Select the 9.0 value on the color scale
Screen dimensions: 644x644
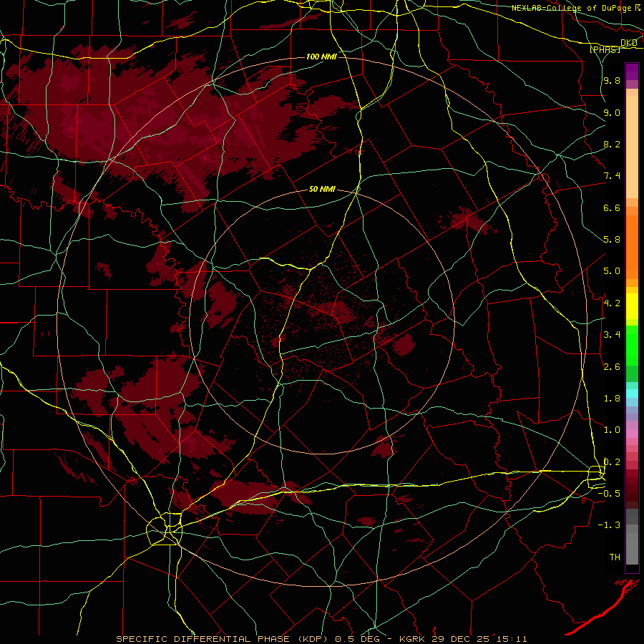tap(612, 112)
